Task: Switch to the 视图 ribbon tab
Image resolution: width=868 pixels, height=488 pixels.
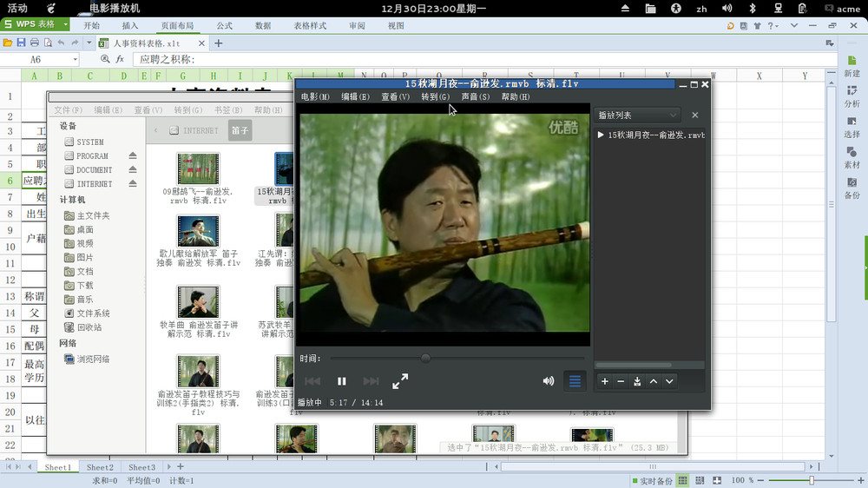Action: [396, 25]
